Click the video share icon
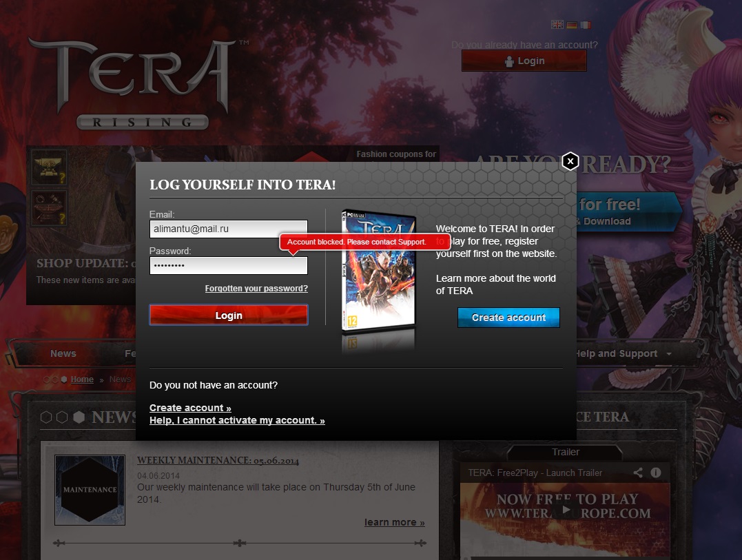 (638, 473)
